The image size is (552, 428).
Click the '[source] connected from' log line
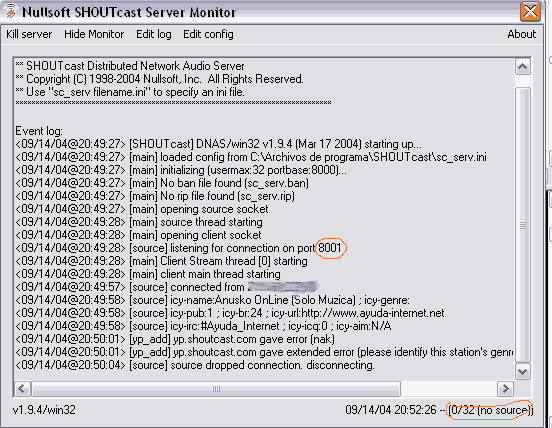click(167, 287)
